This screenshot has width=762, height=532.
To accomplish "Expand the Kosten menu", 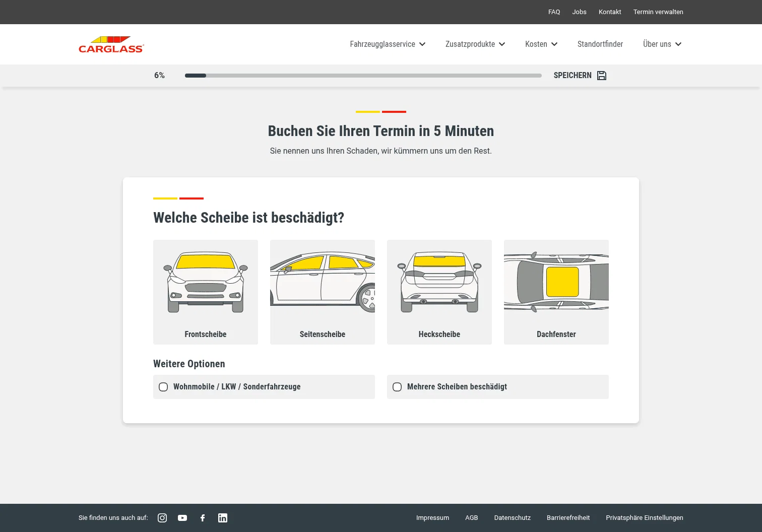I will click(x=541, y=44).
